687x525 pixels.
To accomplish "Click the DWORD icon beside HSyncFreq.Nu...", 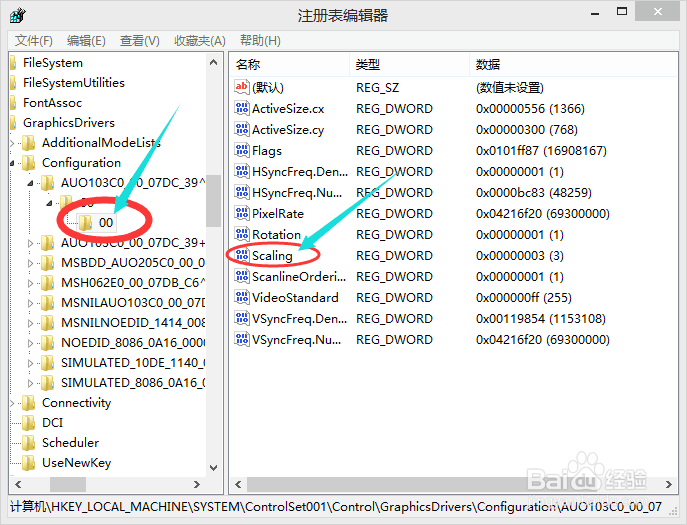I will click(x=242, y=192).
